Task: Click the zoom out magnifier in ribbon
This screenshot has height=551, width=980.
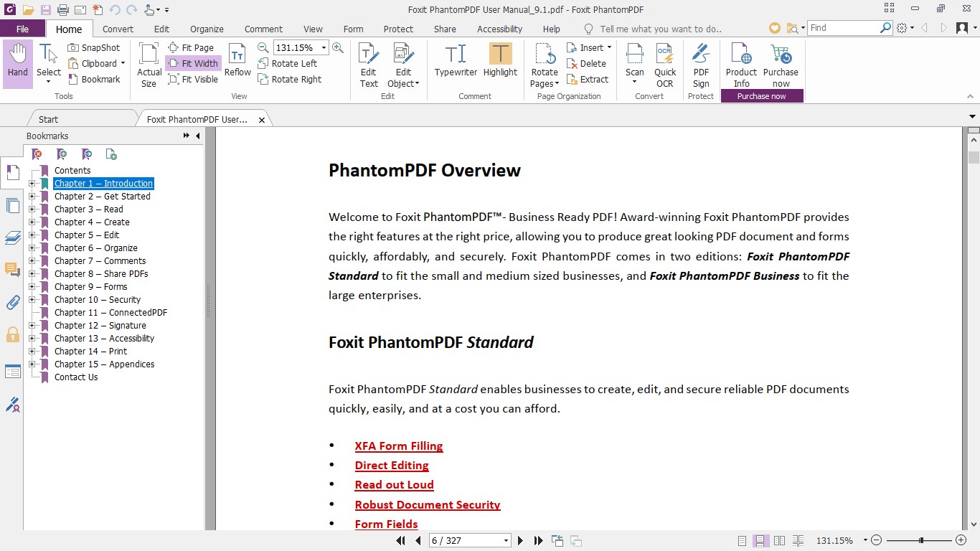Action: 263,47
